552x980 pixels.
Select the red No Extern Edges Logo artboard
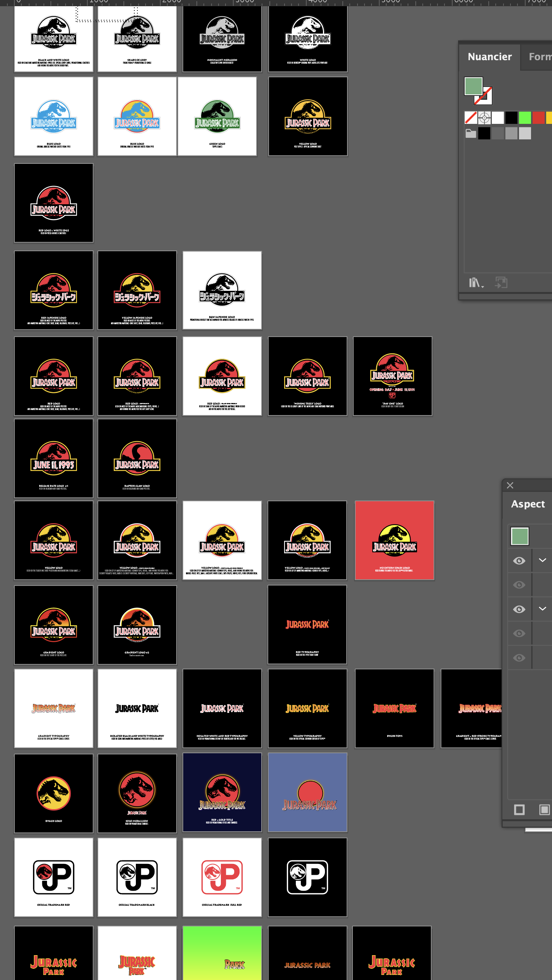[x=394, y=540]
